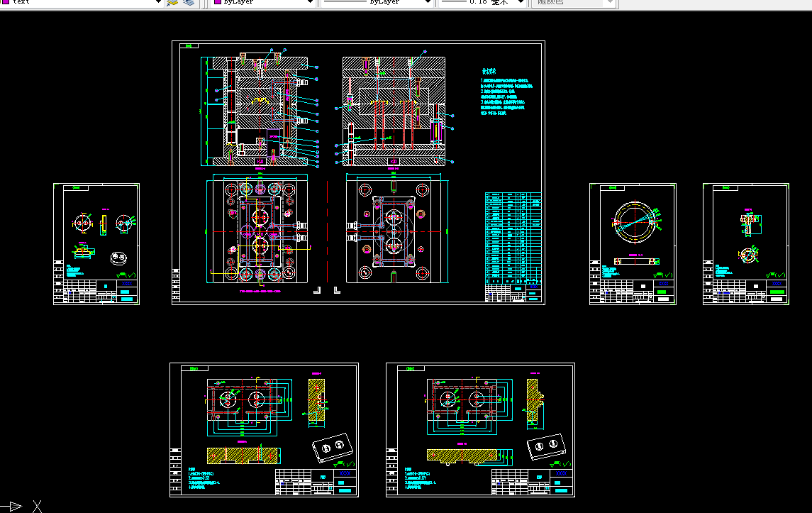
Task: Click the ring part drawing sheet
Action: point(633,244)
